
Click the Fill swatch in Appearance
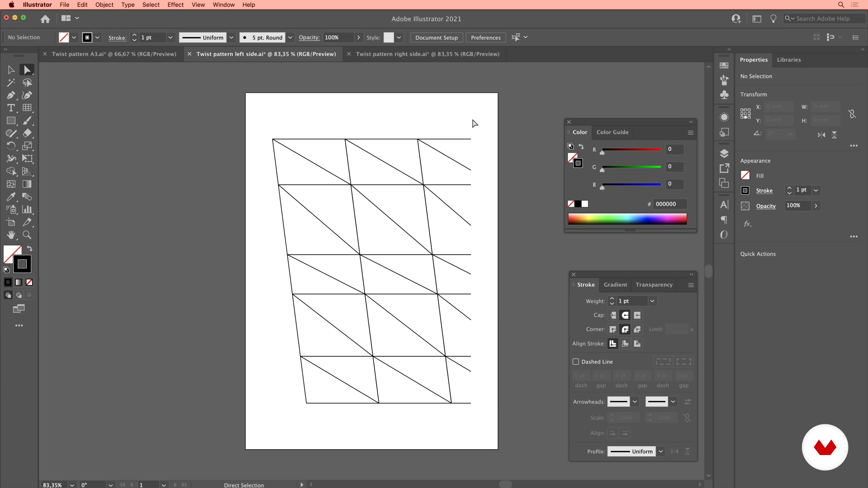click(x=745, y=176)
